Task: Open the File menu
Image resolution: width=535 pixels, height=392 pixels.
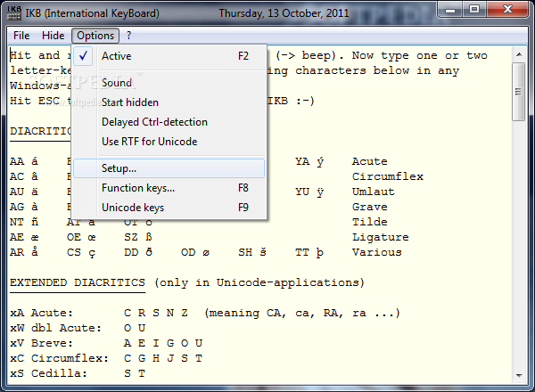Action: [x=21, y=36]
